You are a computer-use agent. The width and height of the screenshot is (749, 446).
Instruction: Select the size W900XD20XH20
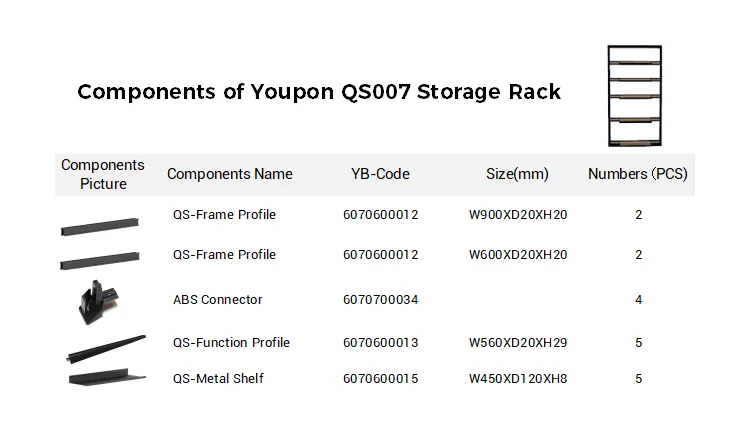[x=518, y=215]
